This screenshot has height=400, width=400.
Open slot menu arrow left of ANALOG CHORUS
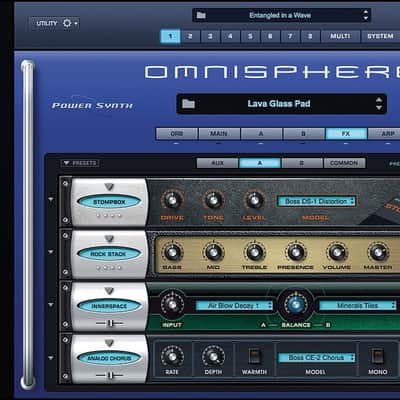[51, 358]
